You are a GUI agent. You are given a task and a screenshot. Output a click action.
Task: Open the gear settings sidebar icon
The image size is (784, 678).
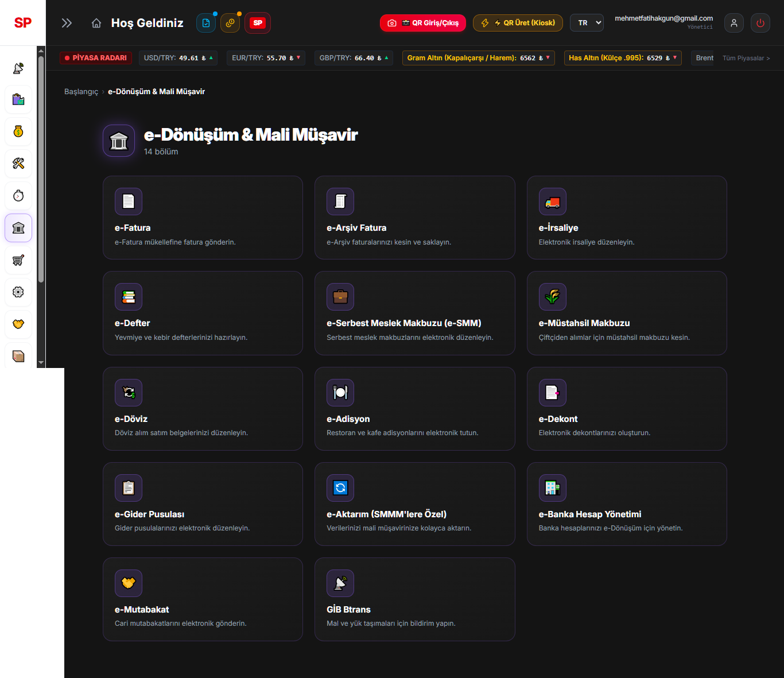[x=18, y=292]
